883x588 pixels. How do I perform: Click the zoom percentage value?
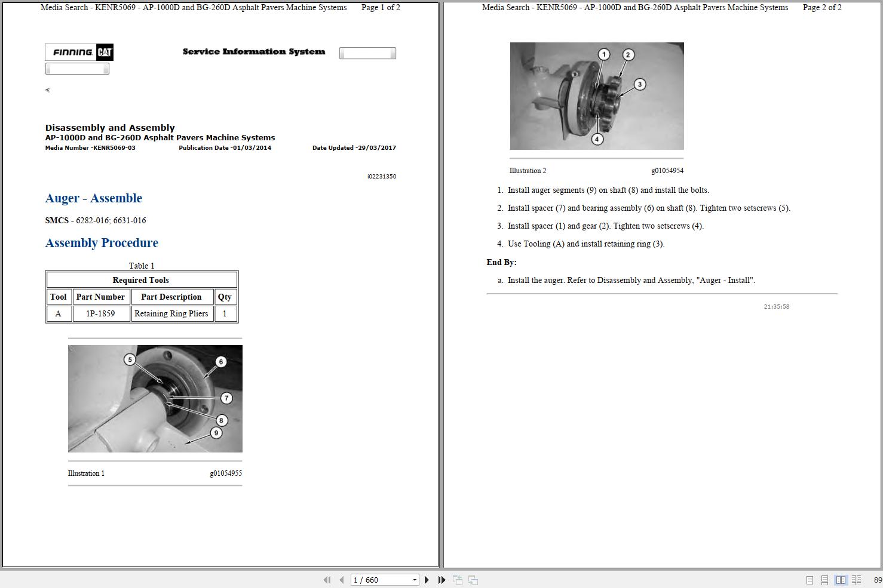click(878, 580)
